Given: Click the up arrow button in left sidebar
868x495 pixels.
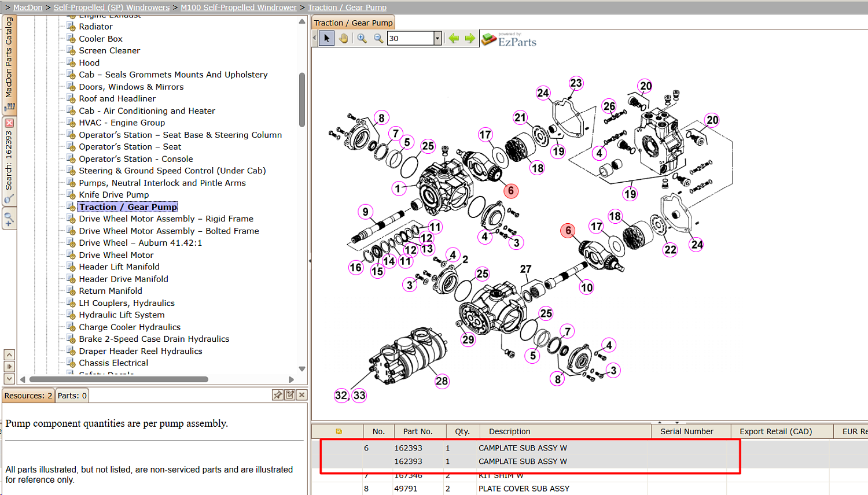Looking at the screenshot, I should point(9,354).
